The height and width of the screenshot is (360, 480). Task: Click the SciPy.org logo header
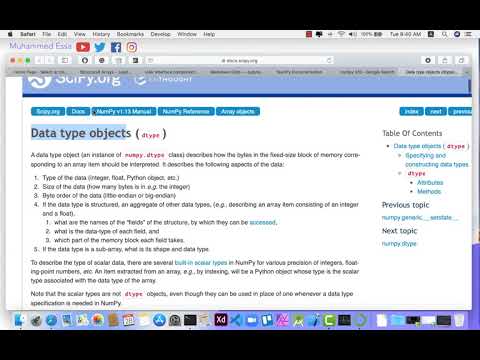coord(74,81)
